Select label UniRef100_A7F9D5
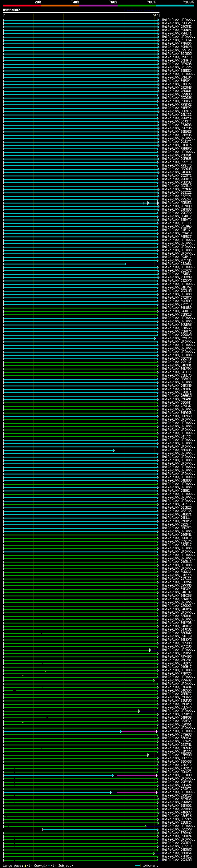 [176, 755]
